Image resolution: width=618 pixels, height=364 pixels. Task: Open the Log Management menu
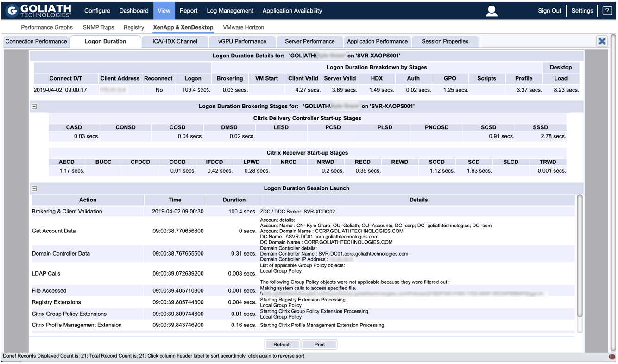(x=230, y=10)
